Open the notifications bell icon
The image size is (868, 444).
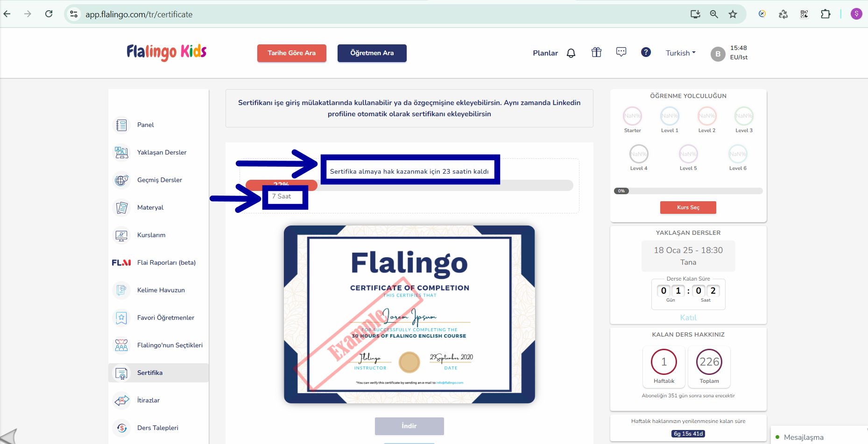click(571, 53)
